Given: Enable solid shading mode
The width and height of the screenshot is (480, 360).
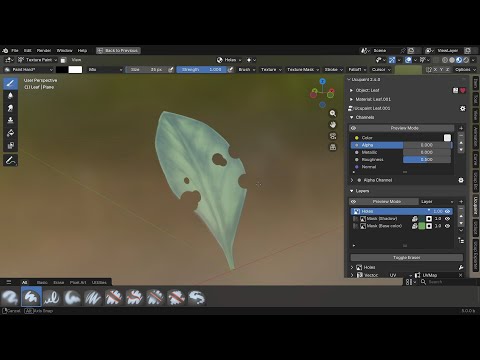Looking at the screenshot, I should (x=452, y=60).
